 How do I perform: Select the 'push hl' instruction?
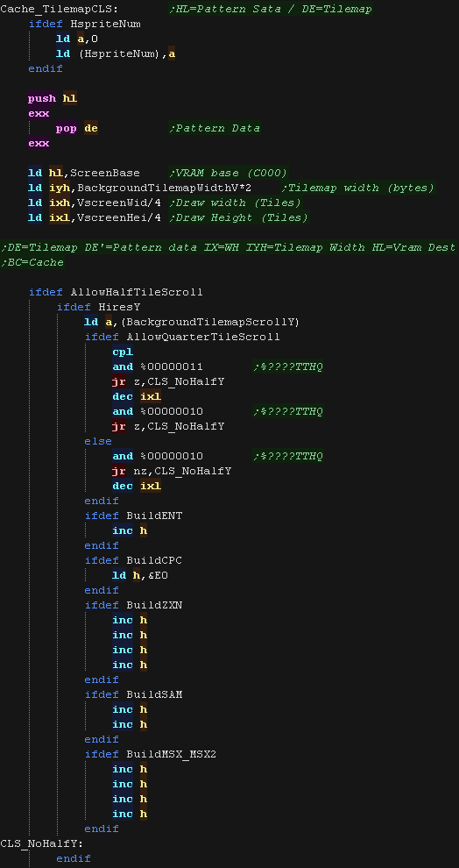[x=53, y=98]
